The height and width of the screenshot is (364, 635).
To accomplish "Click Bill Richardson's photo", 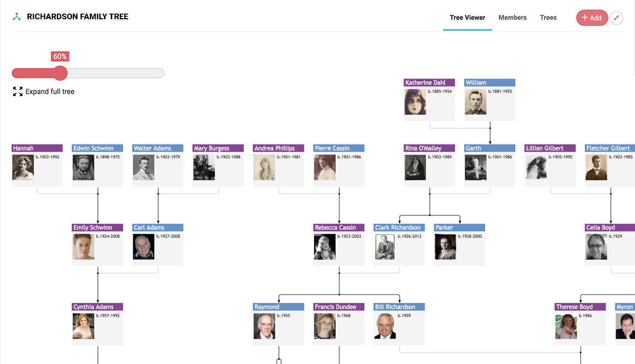I will [385, 326].
